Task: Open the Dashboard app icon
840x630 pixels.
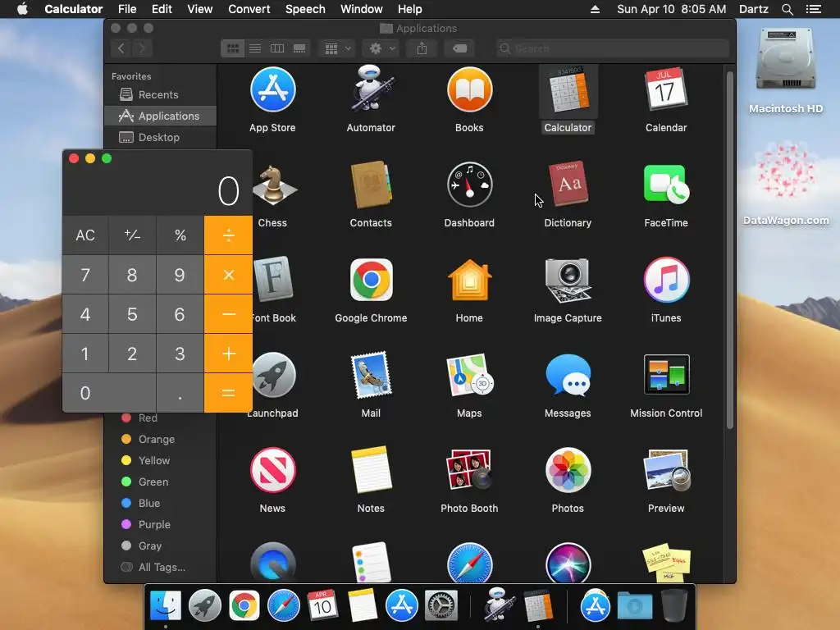Action: 469,185
